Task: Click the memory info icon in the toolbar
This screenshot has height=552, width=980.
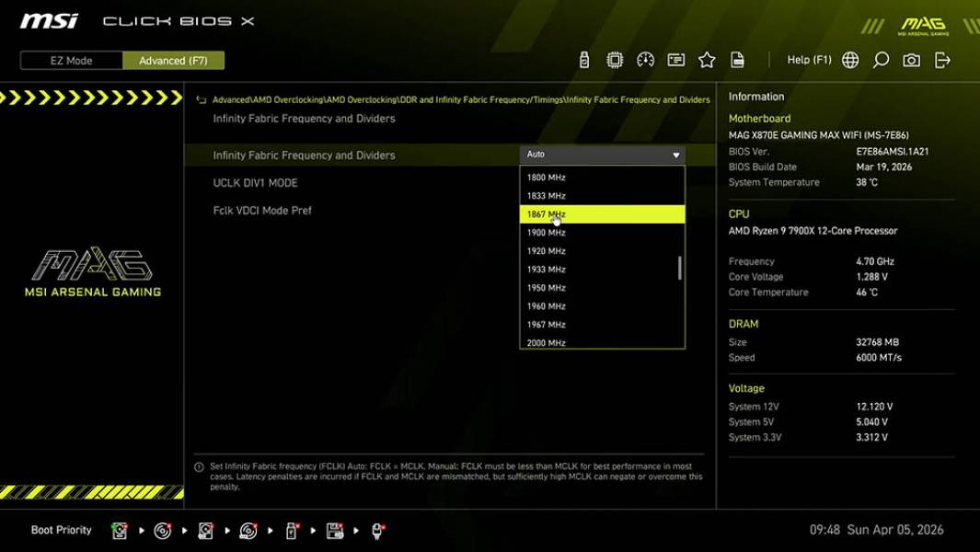Action: click(675, 59)
